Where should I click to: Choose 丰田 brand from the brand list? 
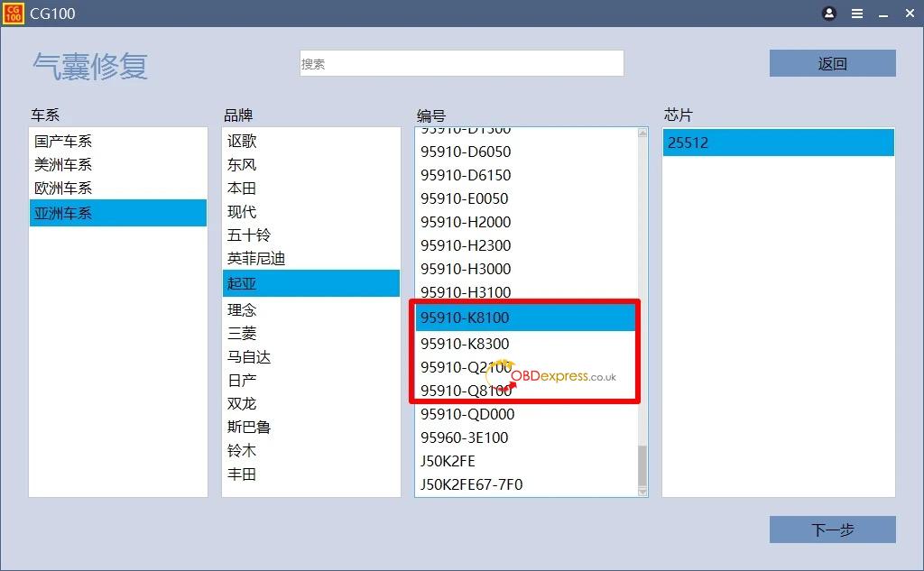click(242, 474)
